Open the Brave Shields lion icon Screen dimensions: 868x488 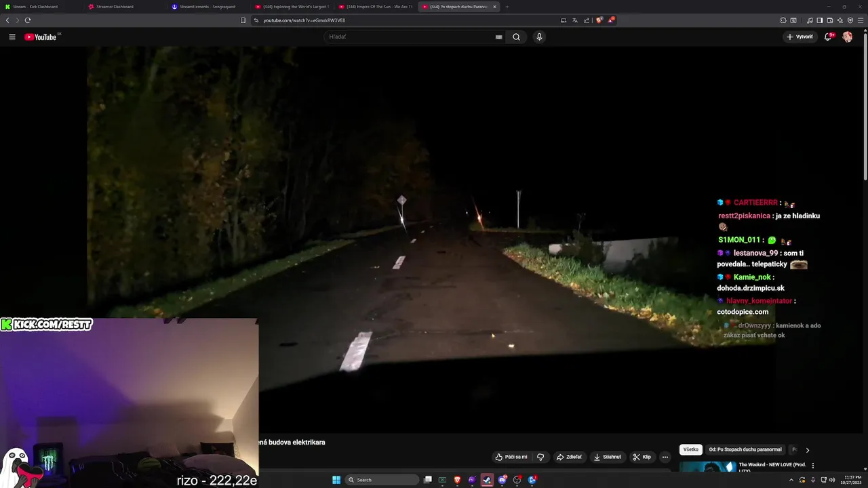(599, 20)
